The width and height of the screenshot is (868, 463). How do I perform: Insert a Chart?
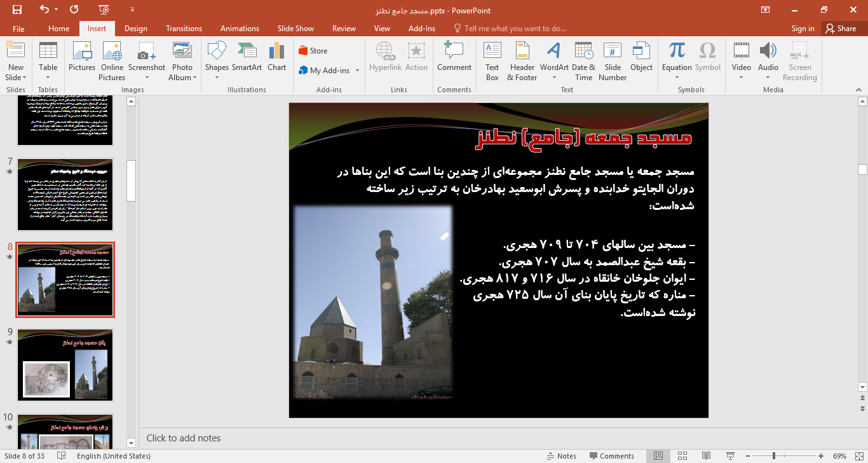[276, 57]
